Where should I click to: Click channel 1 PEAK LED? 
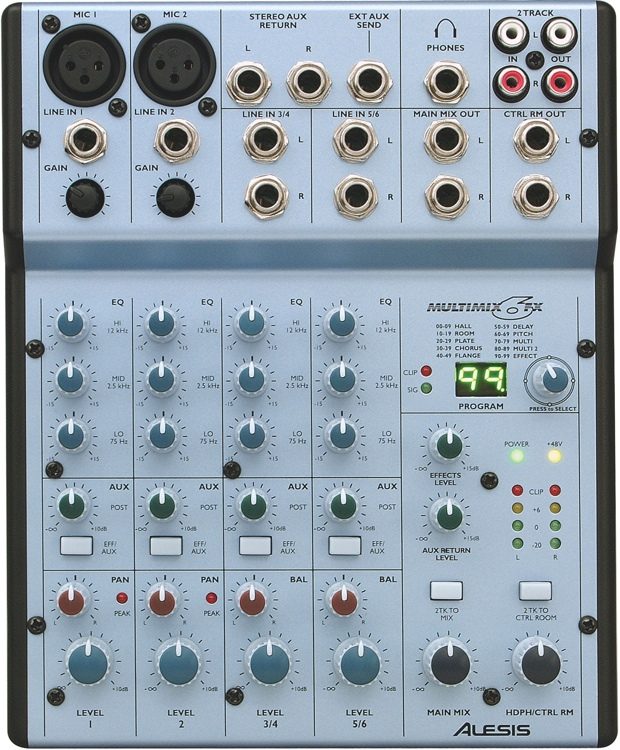pos(122,598)
